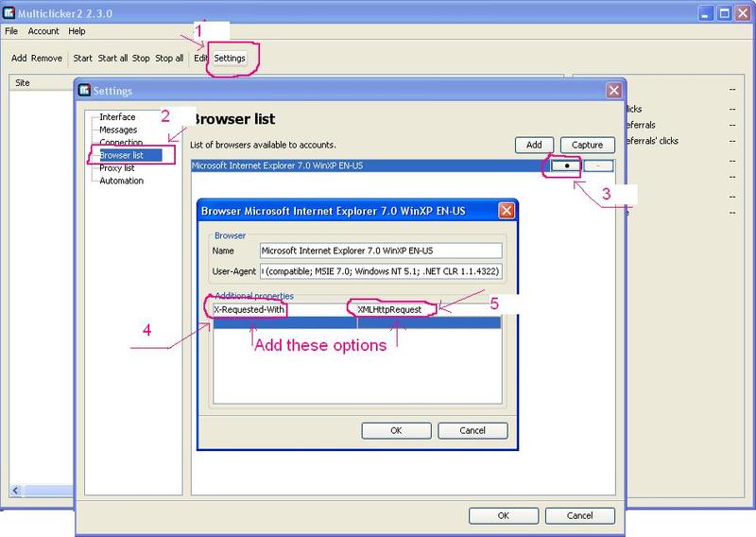Viewport: 756px width, 537px height.
Task: Open Settings from the toolbar
Action: tap(230, 58)
